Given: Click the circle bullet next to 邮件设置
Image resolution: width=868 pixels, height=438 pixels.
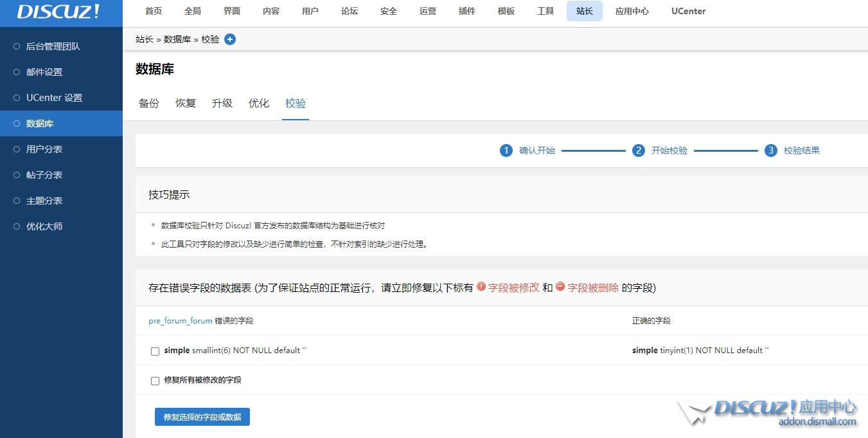Looking at the screenshot, I should [17, 72].
